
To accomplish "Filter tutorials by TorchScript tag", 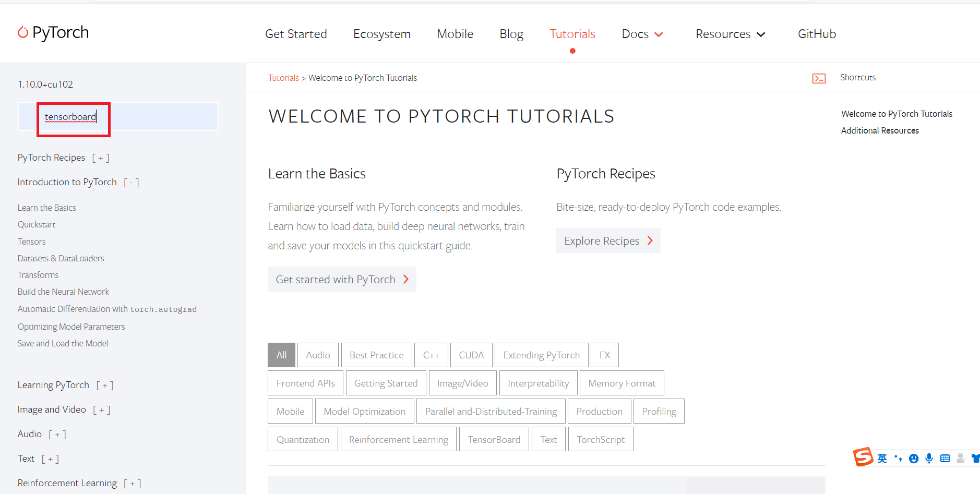I will [601, 439].
